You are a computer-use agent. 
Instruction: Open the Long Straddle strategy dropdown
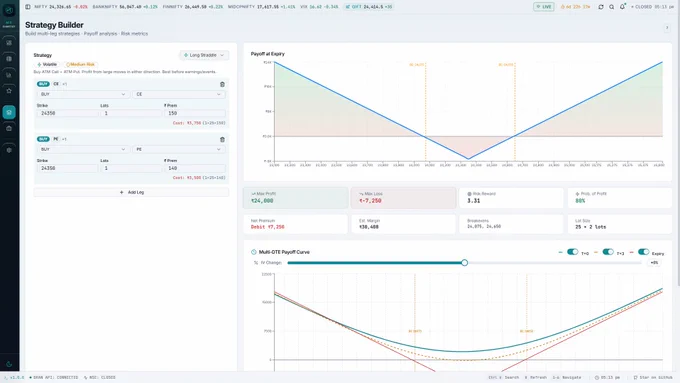(x=204, y=55)
